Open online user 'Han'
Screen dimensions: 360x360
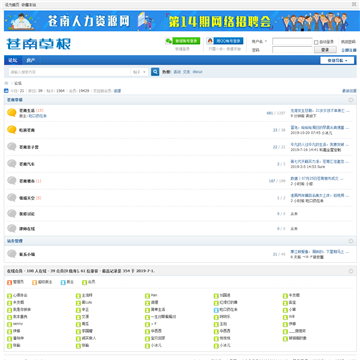154,295
